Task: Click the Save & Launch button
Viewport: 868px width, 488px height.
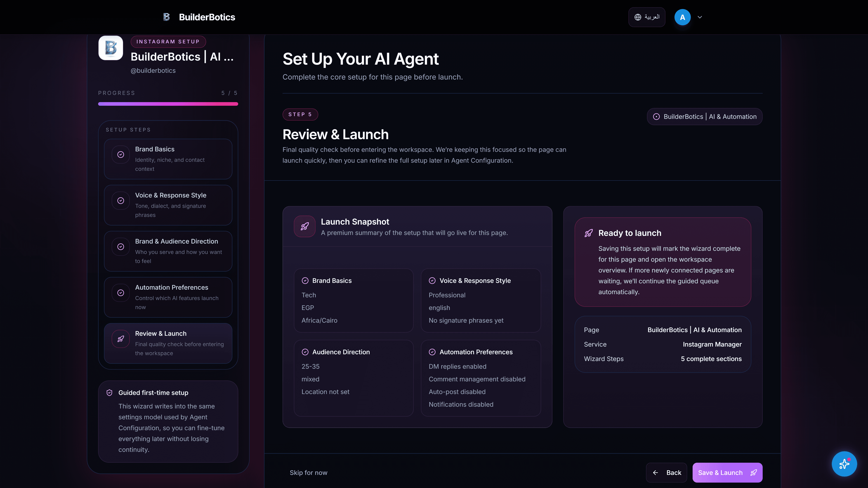Action: pyautogui.click(x=727, y=472)
